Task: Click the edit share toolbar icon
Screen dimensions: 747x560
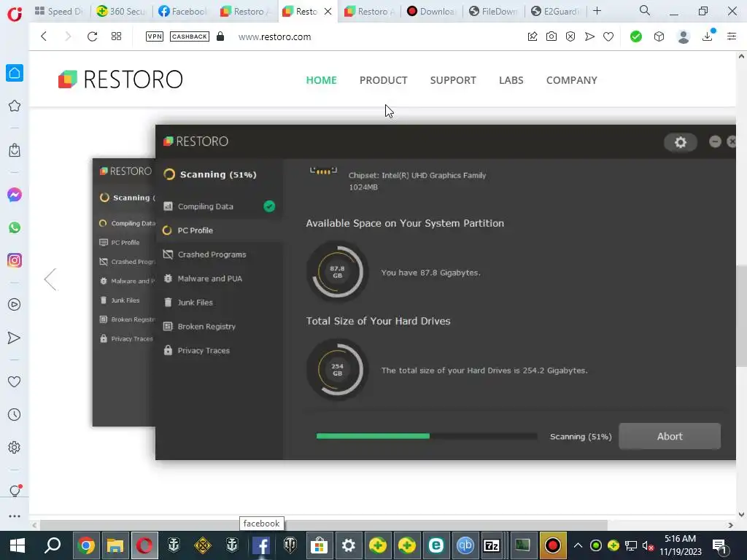Action: point(532,36)
